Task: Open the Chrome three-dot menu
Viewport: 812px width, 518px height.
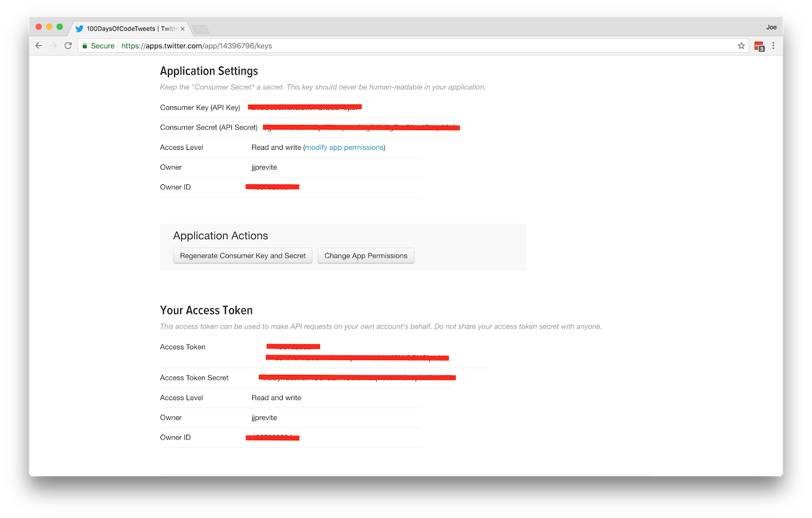Action: coord(773,46)
